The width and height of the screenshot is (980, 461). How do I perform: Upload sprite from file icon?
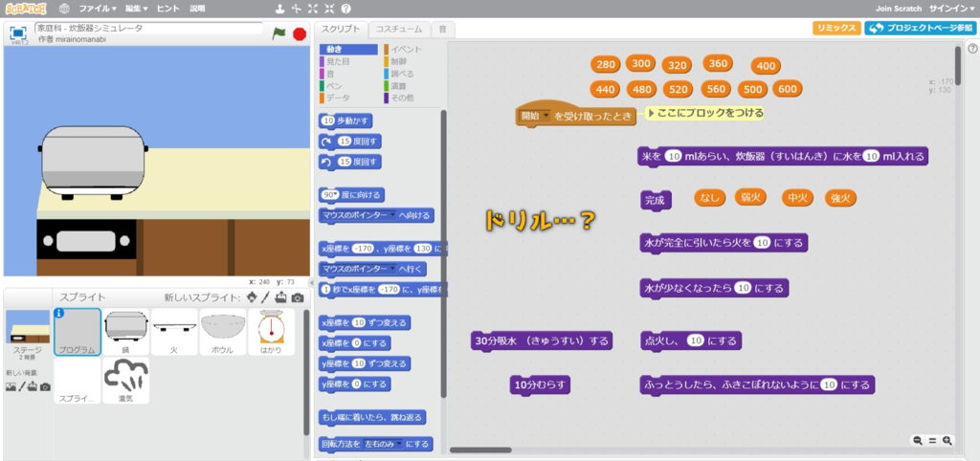pos(281,297)
